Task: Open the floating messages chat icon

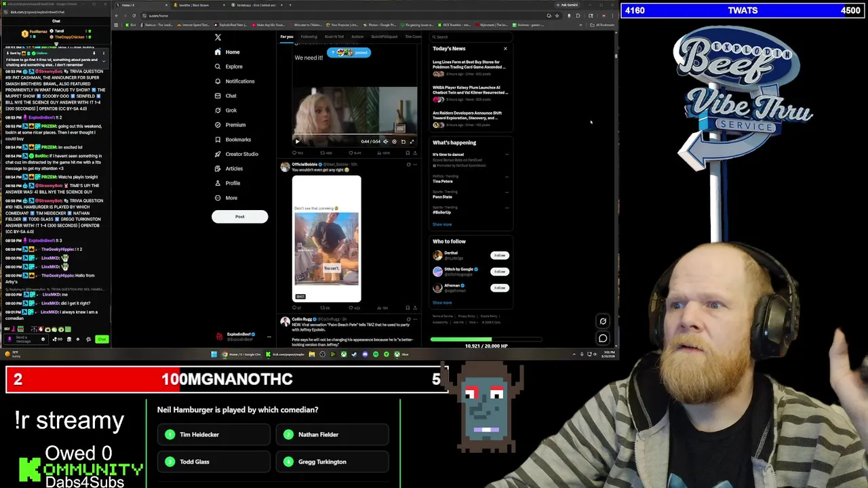Action: tap(603, 338)
